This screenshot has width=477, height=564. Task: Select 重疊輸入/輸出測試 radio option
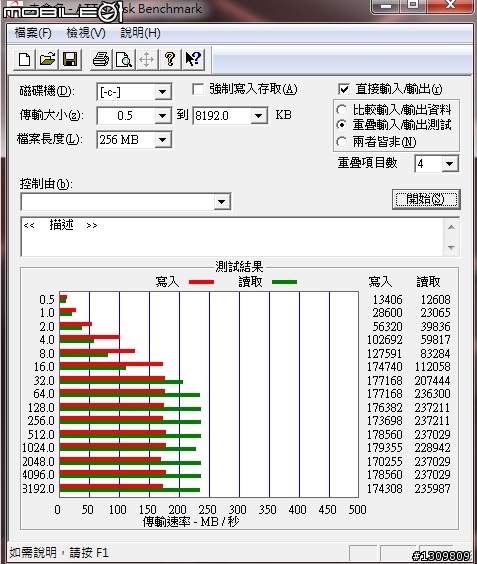(x=342, y=125)
